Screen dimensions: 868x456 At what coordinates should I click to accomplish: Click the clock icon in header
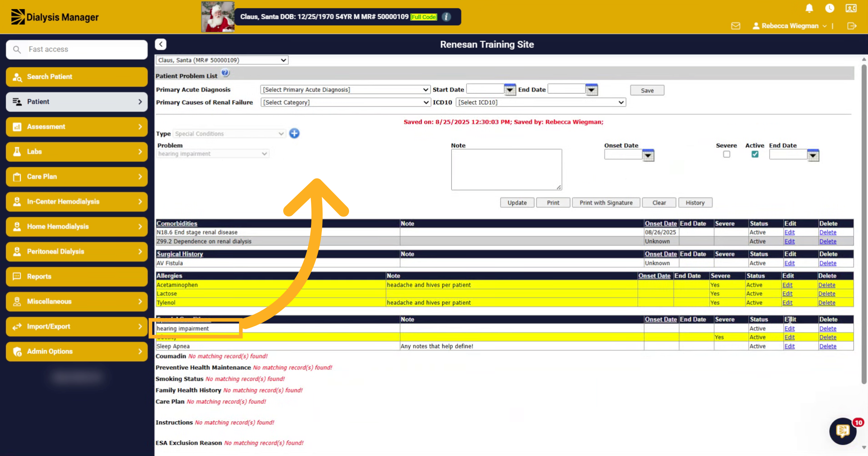pyautogui.click(x=830, y=8)
